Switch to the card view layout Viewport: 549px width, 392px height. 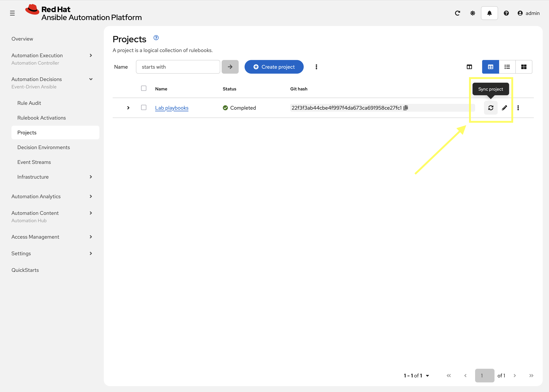[x=524, y=67]
